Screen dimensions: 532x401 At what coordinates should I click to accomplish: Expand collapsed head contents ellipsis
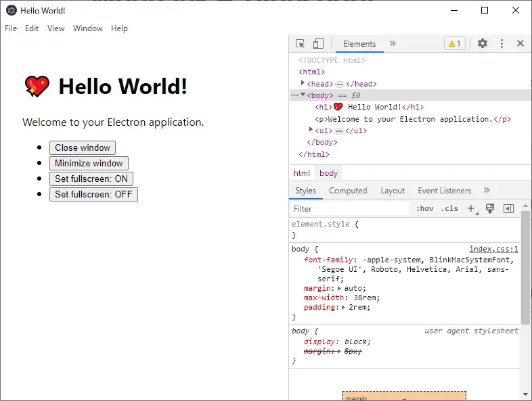pos(339,85)
